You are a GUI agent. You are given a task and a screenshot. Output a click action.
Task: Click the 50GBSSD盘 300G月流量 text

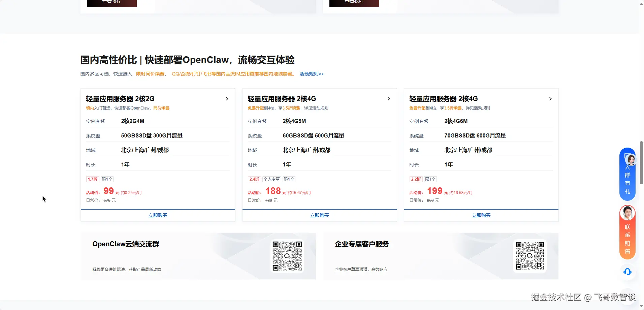coord(152,135)
